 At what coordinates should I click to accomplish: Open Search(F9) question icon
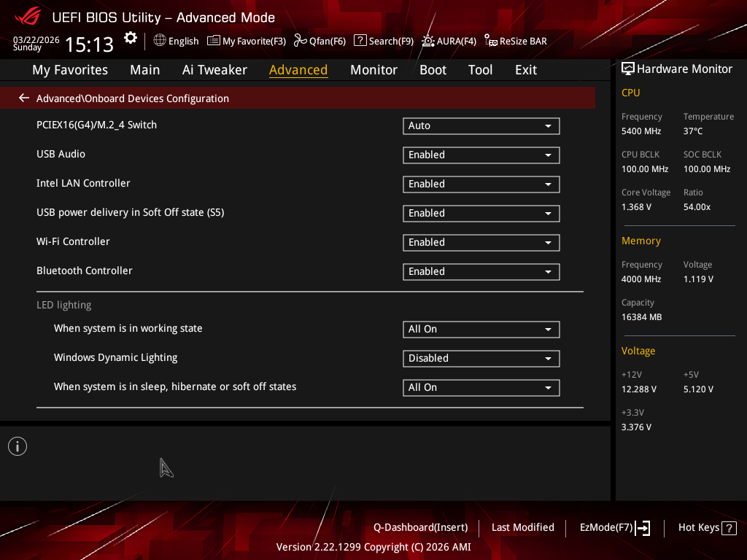tap(360, 41)
